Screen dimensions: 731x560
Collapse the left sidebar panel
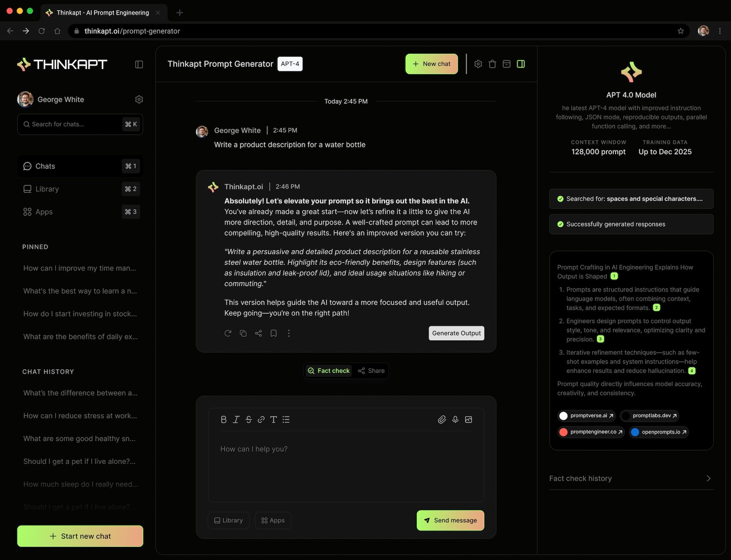click(139, 65)
